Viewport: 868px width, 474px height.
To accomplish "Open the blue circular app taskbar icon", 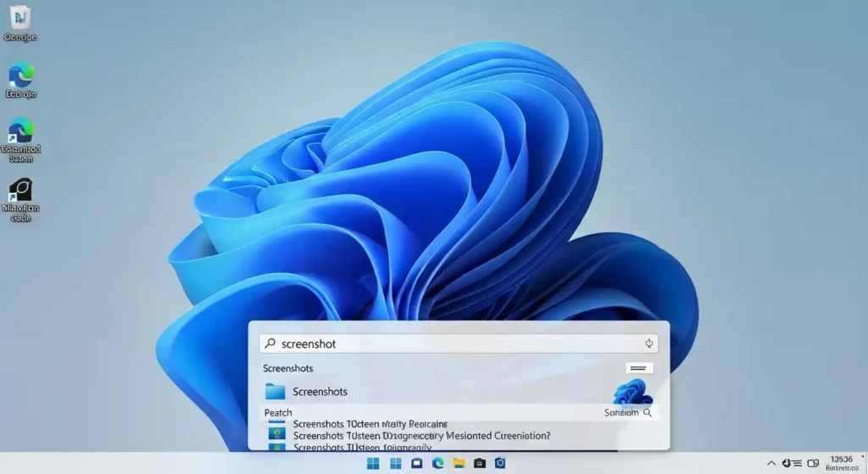I will point(500,463).
